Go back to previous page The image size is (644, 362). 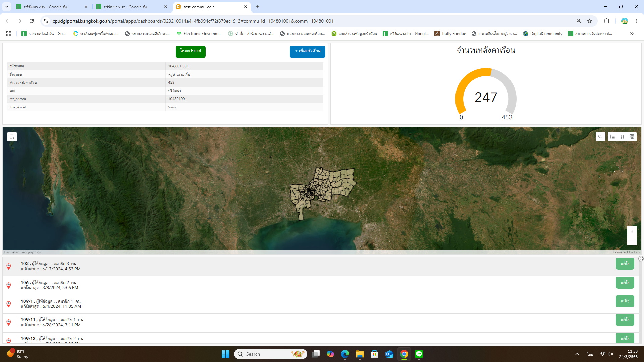pyautogui.click(x=7, y=21)
